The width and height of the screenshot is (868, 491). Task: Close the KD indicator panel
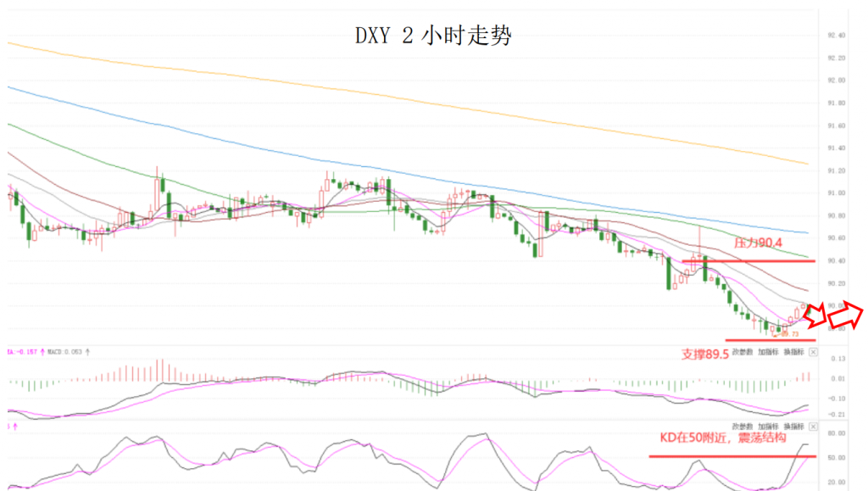(x=813, y=427)
